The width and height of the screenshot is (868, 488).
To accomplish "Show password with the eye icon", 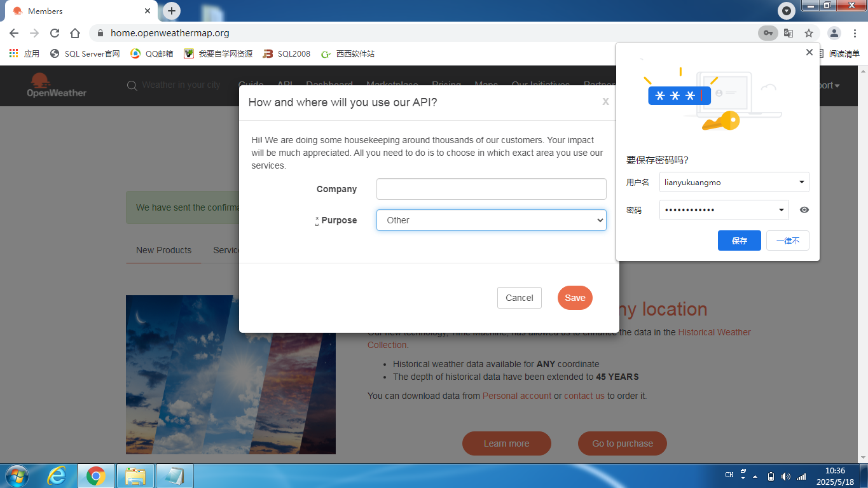I will click(804, 210).
